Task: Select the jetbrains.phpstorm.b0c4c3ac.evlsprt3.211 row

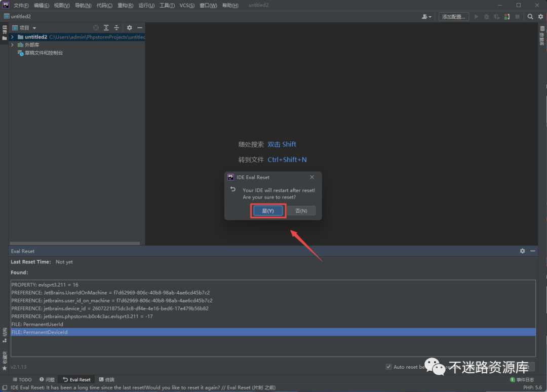Action: pos(273,317)
